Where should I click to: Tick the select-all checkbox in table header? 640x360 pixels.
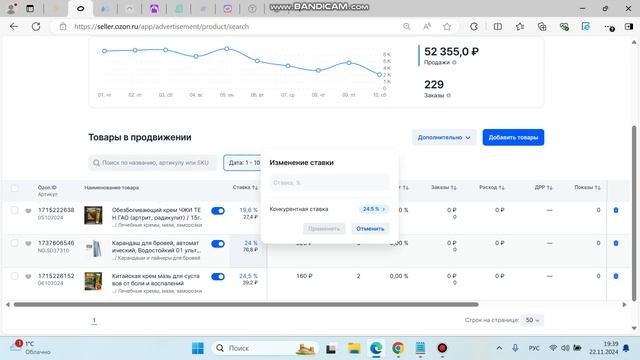(x=15, y=188)
